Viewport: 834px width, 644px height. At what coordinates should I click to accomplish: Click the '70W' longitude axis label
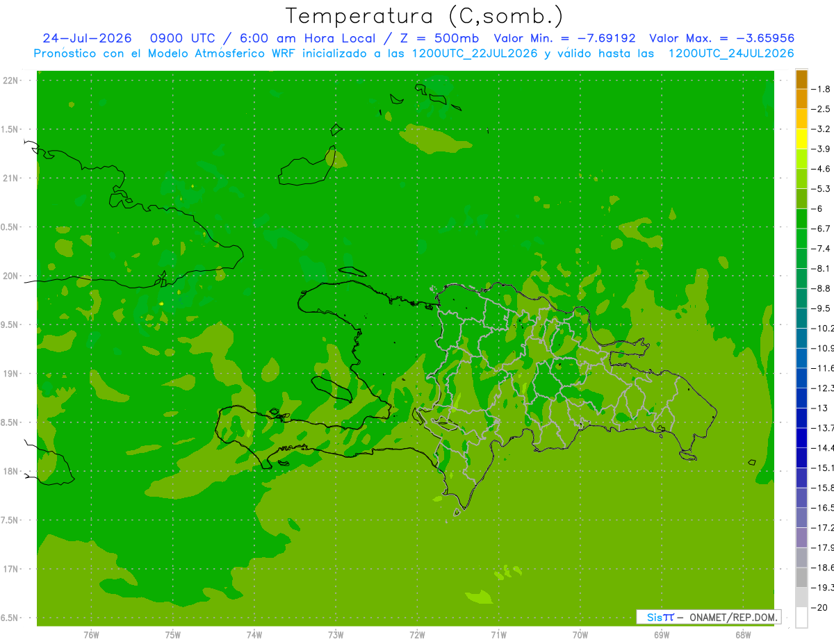[580, 634]
